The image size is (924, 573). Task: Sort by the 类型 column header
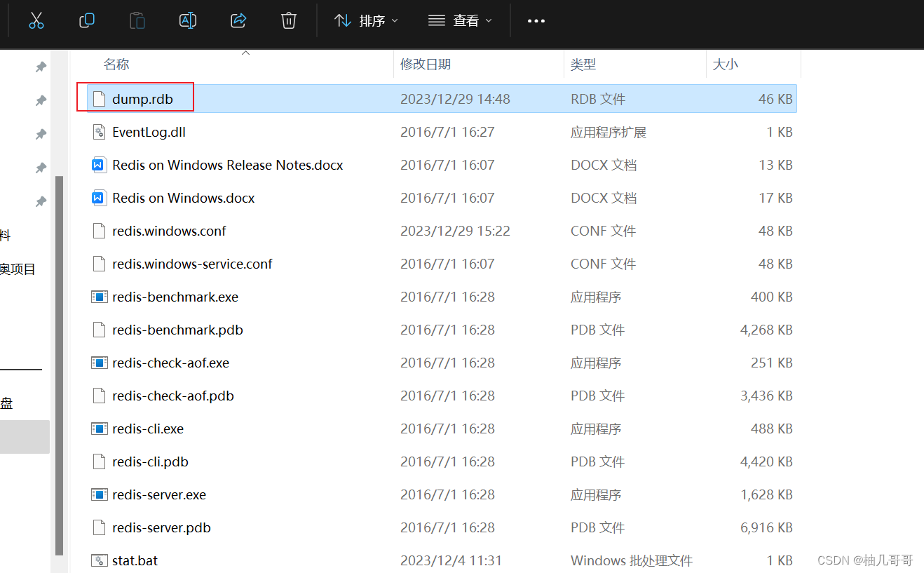coord(583,65)
